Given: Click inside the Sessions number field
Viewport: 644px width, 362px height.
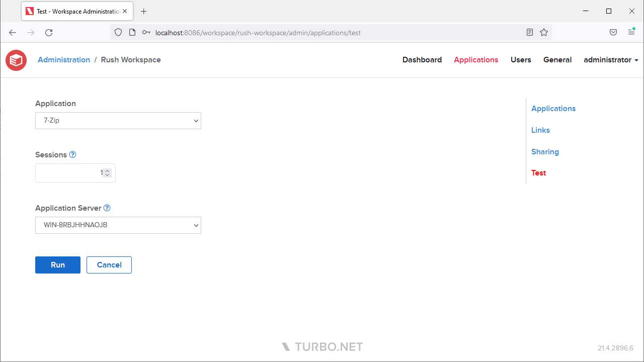Looking at the screenshot, I should coord(68,173).
